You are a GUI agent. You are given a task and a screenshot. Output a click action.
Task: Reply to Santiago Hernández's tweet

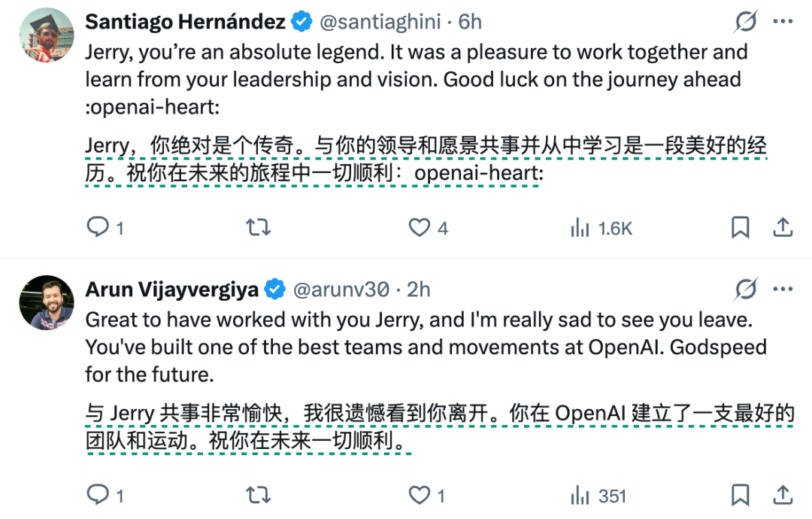point(98,227)
